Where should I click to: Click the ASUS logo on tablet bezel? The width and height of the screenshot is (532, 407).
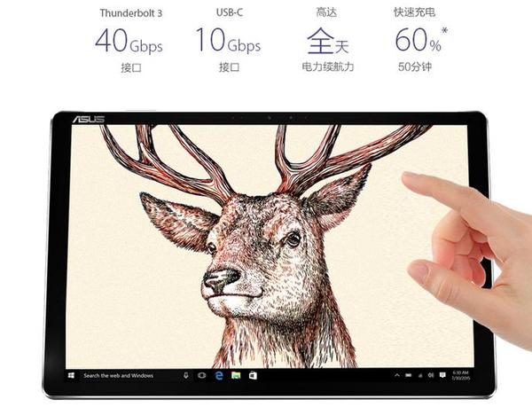coord(89,119)
